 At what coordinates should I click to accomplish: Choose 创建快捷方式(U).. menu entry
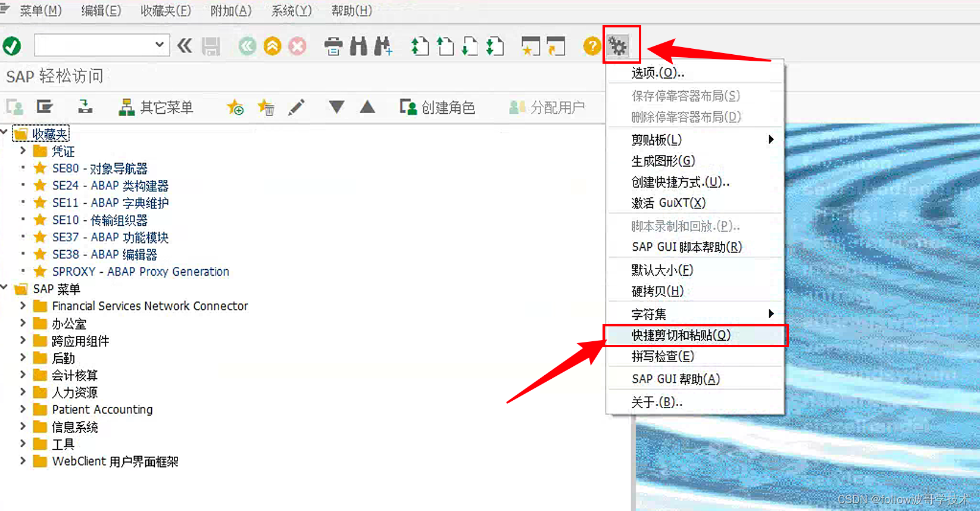695,182
